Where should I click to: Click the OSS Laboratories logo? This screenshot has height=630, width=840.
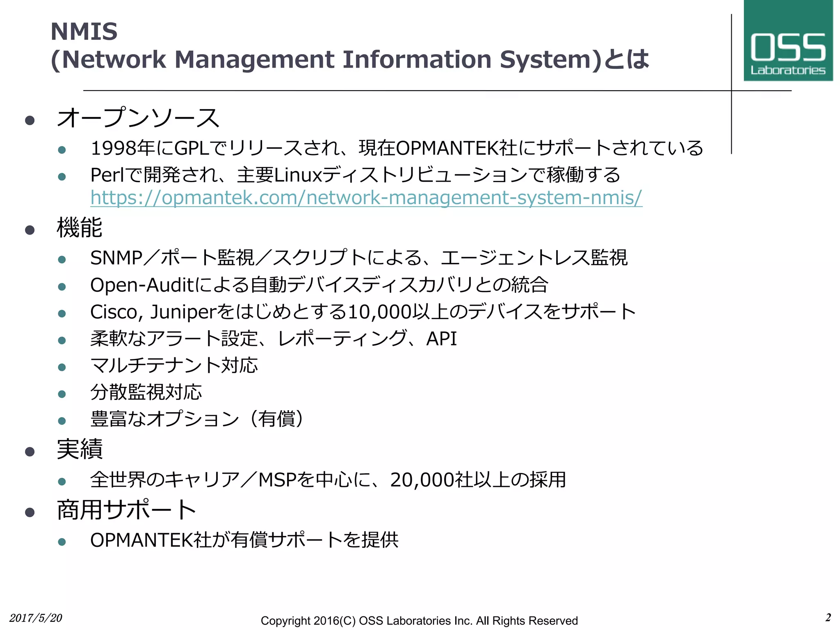tap(788, 41)
